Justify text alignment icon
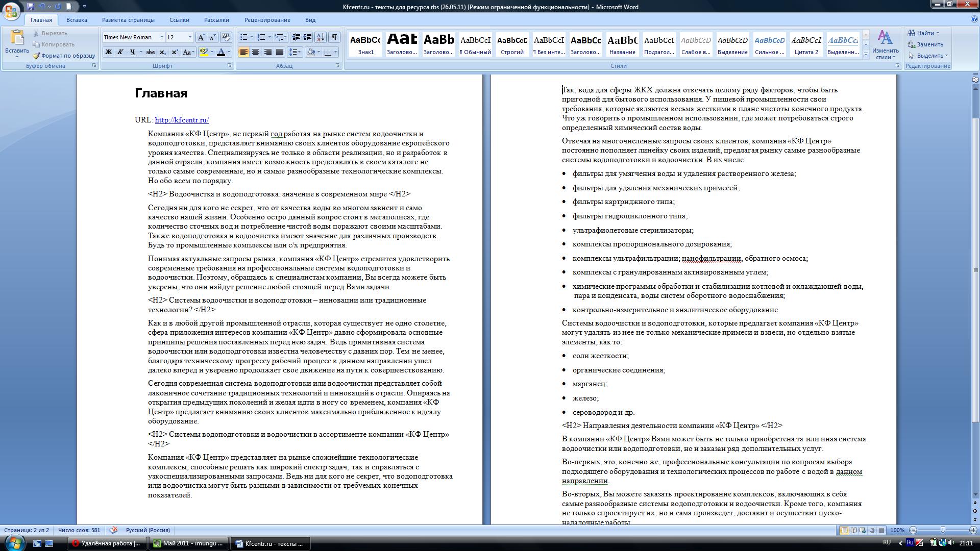 coord(280,52)
